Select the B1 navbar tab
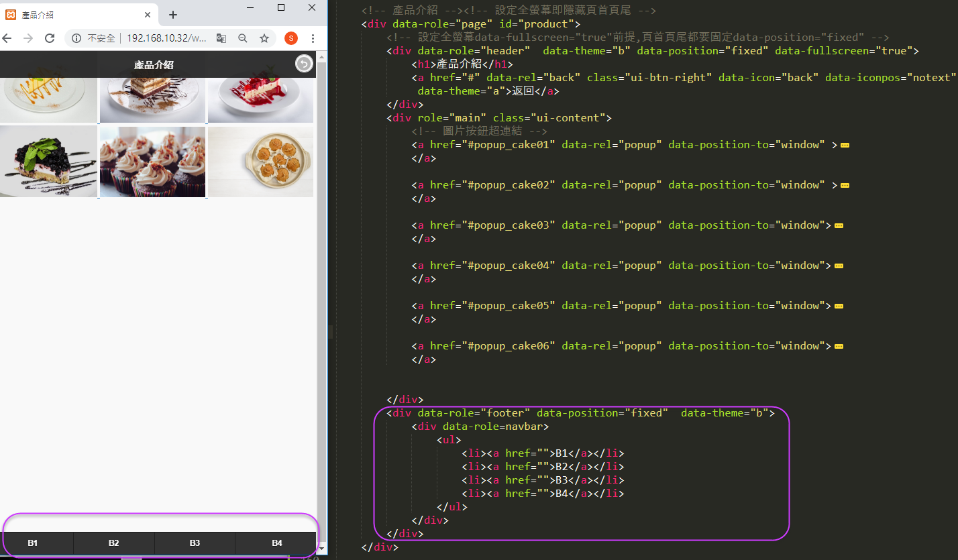 click(x=33, y=543)
